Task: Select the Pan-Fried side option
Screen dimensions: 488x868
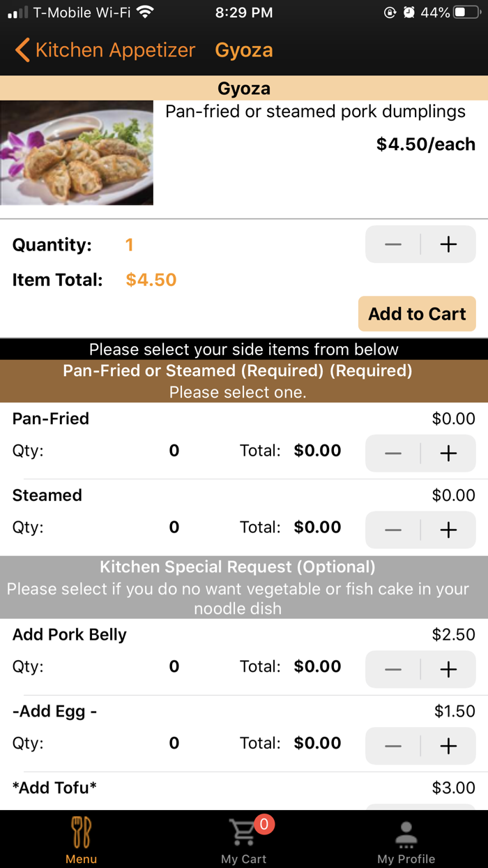Action: 50,419
